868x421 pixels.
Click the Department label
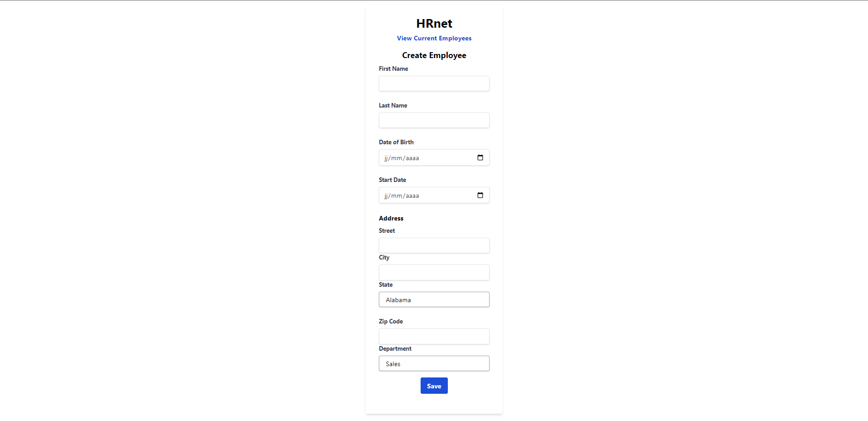point(395,348)
